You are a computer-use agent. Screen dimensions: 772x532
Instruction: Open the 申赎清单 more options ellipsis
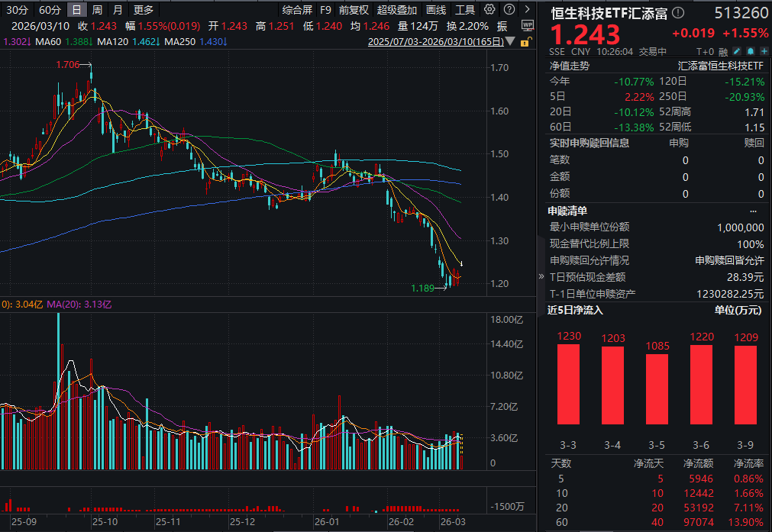[x=753, y=211]
